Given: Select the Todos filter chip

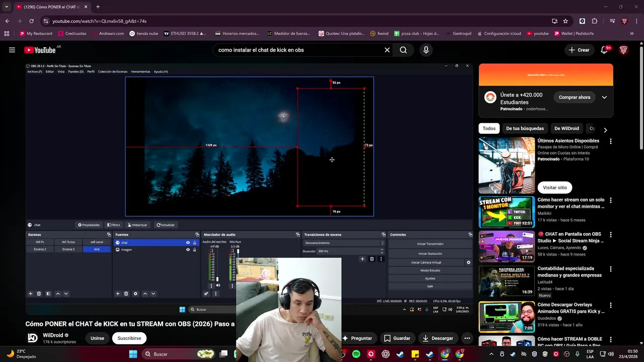Looking at the screenshot, I should [x=489, y=128].
